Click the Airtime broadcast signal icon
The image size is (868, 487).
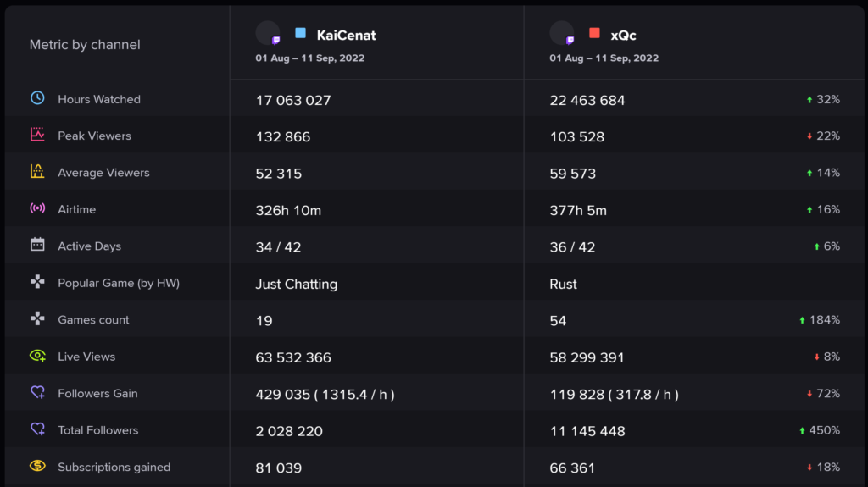pos(37,208)
